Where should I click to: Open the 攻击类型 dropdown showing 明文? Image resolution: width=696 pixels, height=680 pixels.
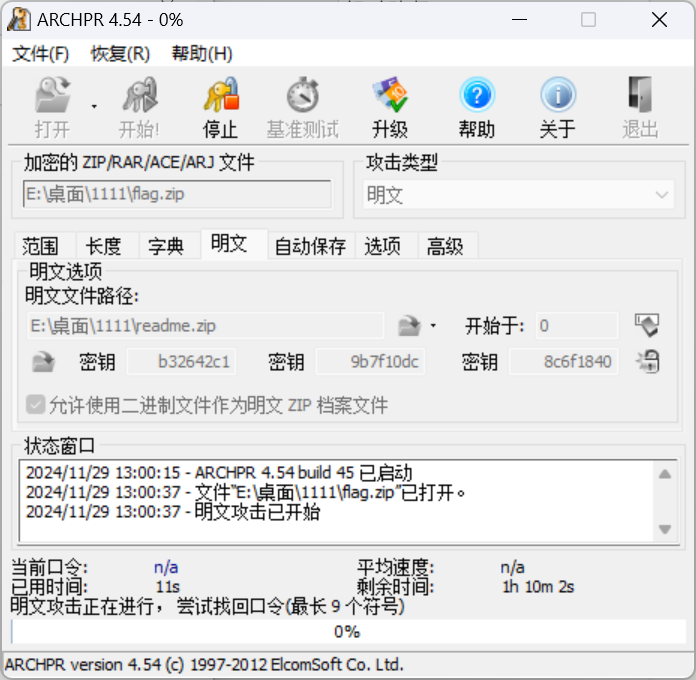pyautogui.click(x=518, y=195)
